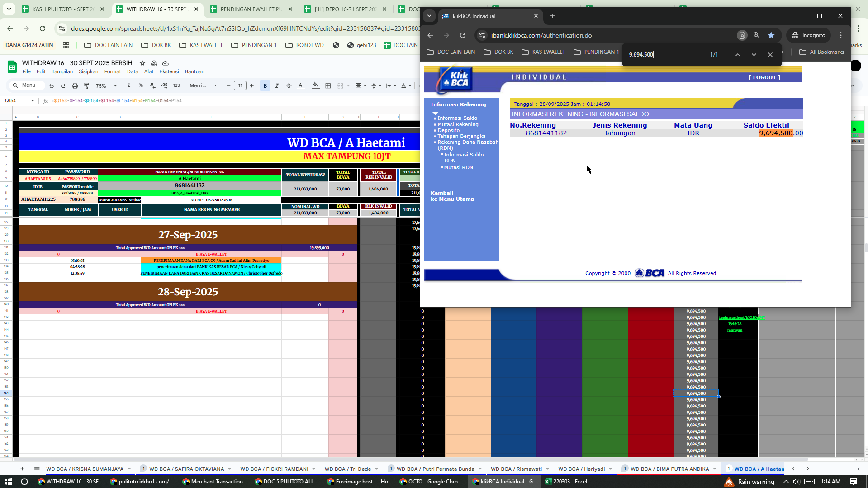Screen dimensions: 868x488
Task: Increase font size with plus button
Action: (252, 85)
